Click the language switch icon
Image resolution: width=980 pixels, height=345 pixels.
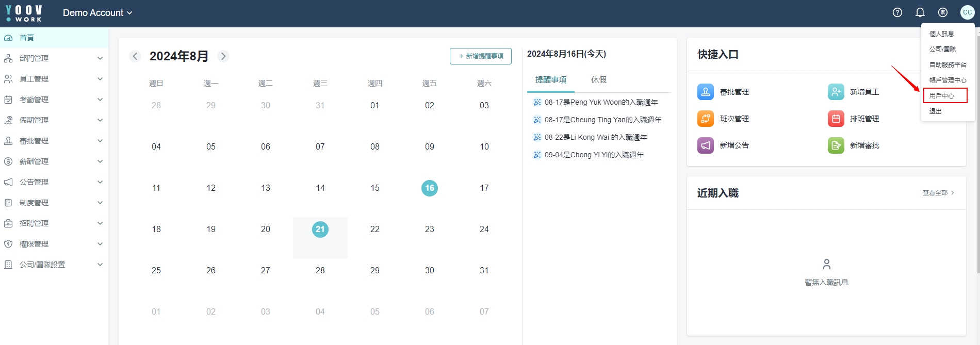pos(943,12)
